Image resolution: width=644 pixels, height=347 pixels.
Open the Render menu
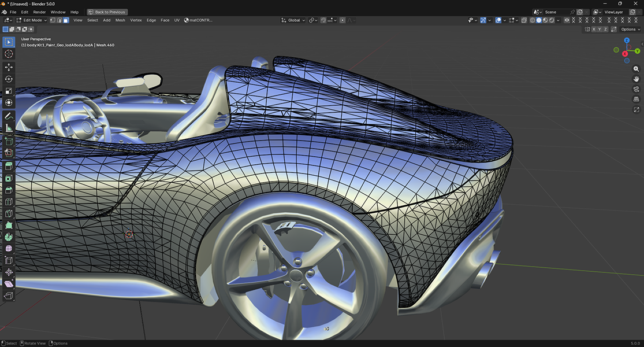point(39,12)
